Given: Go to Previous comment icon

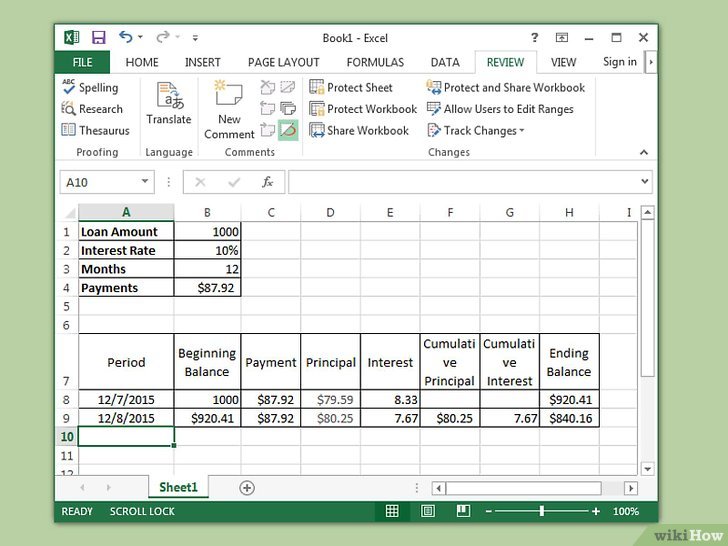Looking at the screenshot, I should pyautogui.click(x=267, y=109).
